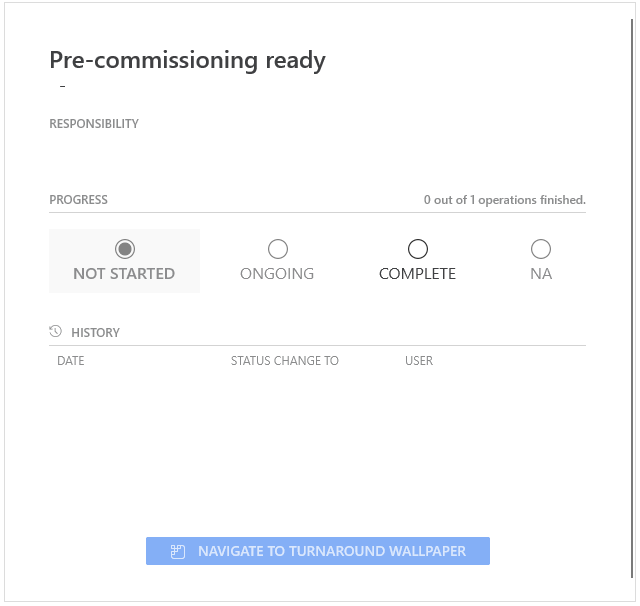
Task: Click the USER column header
Action: [x=419, y=361]
